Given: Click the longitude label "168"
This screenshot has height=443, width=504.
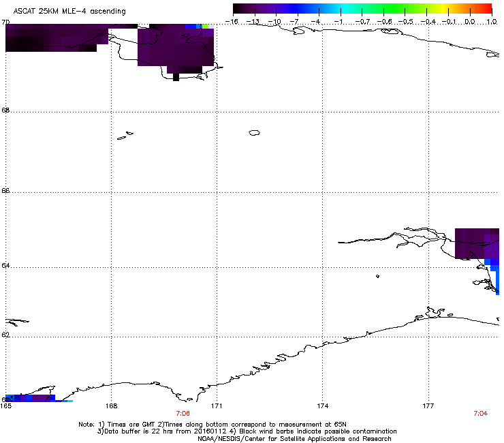Looking at the screenshot, I should coord(111,406).
